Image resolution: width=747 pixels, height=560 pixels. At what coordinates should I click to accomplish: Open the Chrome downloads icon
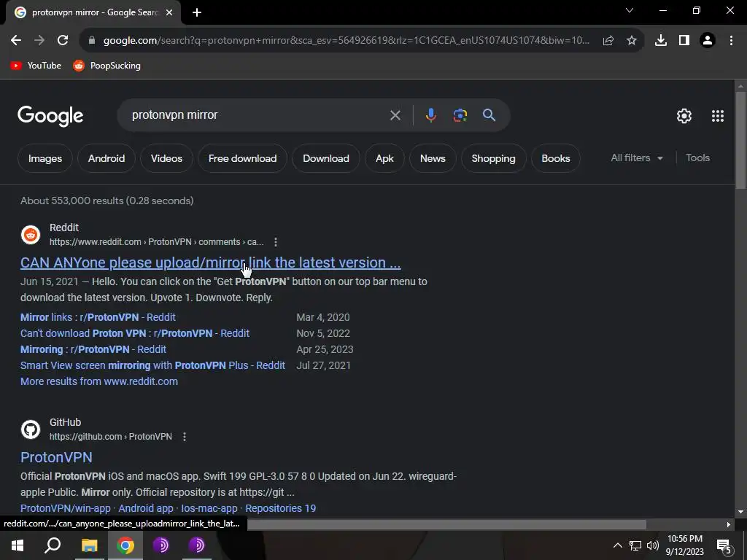coord(661,41)
